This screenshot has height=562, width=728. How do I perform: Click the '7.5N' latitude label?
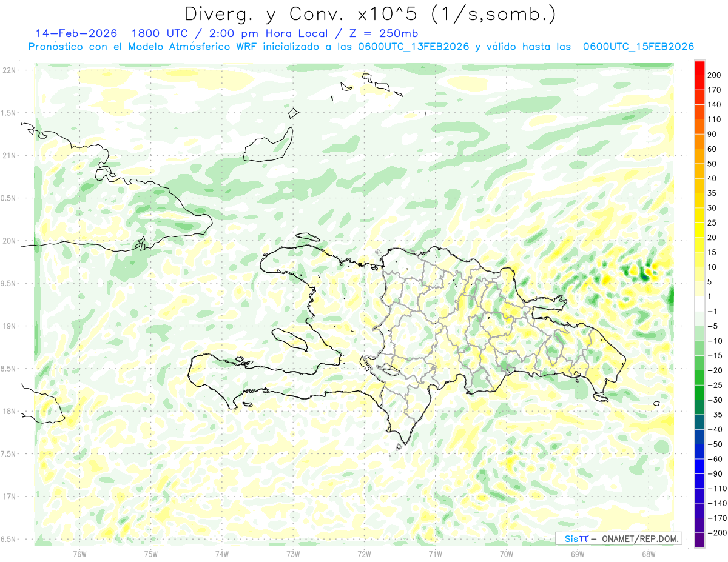(x=8, y=454)
